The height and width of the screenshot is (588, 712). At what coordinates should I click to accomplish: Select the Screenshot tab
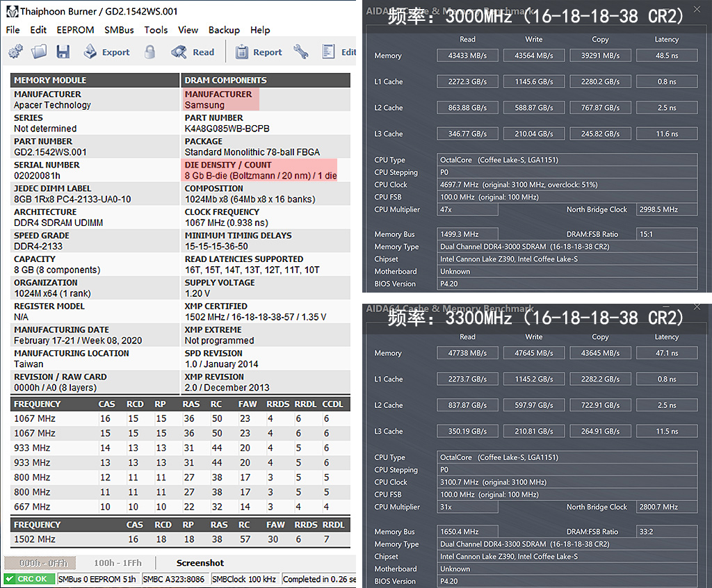click(200, 563)
